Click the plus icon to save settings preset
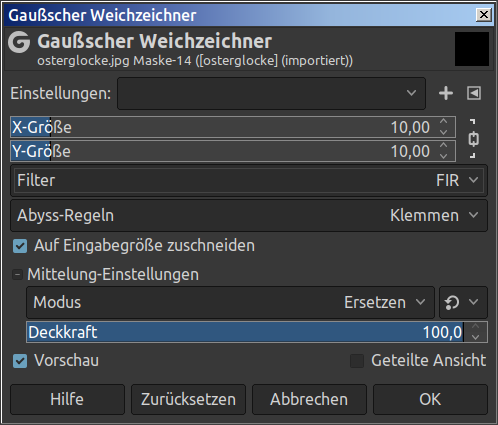This screenshot has width=498, height=425. (x=446, y=93)
